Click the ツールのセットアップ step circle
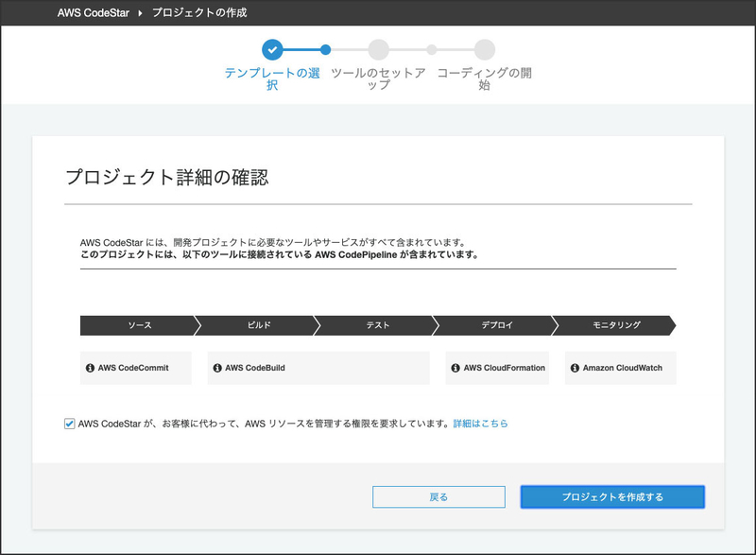This screenshot has width=756, height=555. (x=379, y=50)
